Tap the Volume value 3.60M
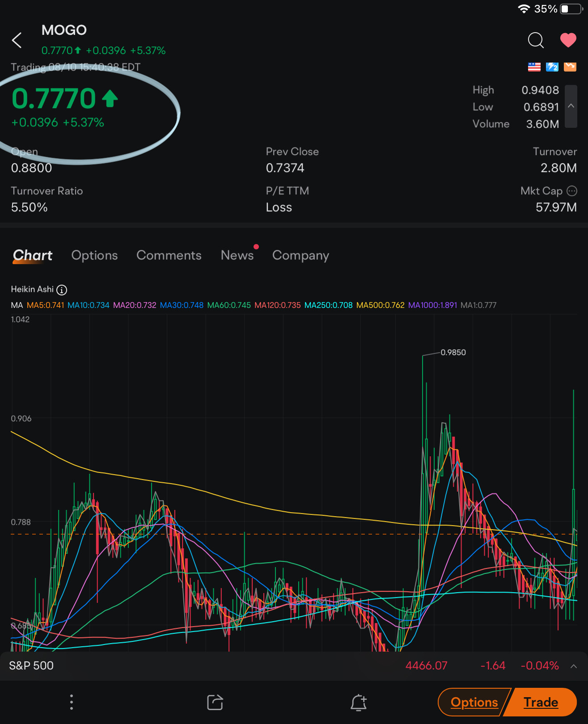This screenshot has height=724, width=588. [x=542, y=124]
